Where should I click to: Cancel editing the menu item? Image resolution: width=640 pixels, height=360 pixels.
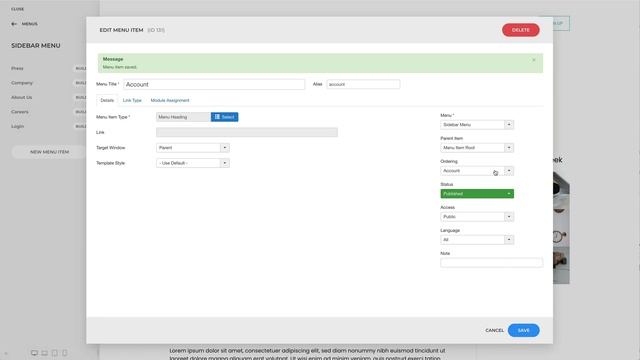494,330
